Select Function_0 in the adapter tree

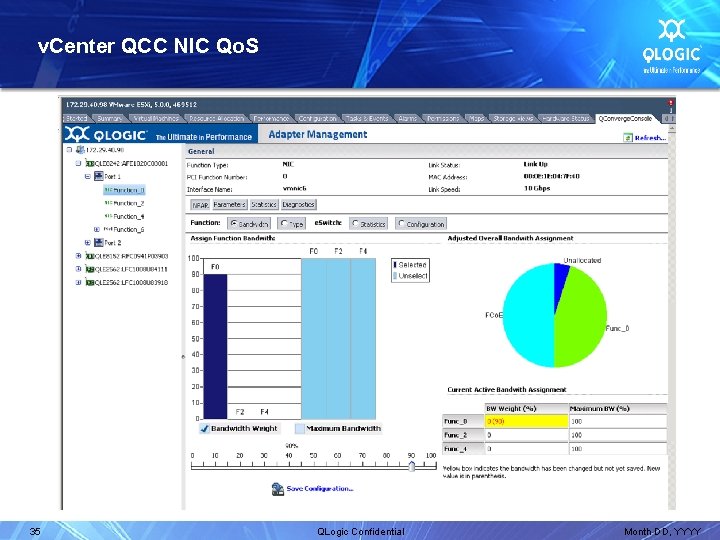pos(129,190)
